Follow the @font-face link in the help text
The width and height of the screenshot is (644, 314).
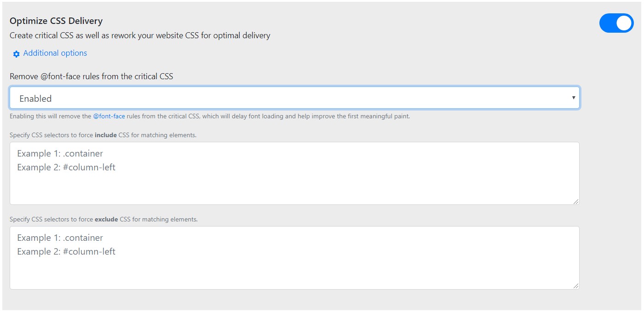coord(109,116)
